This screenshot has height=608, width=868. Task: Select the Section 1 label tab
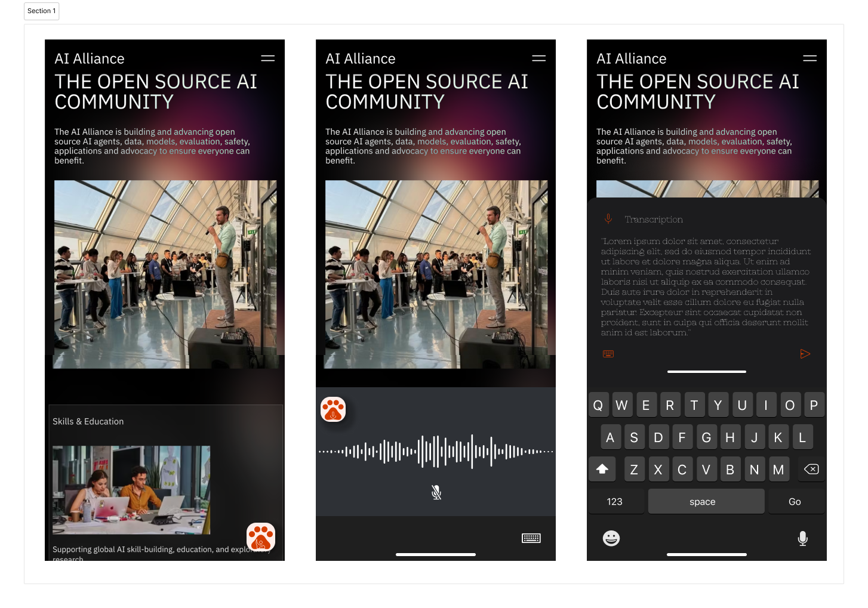[42, 11]
